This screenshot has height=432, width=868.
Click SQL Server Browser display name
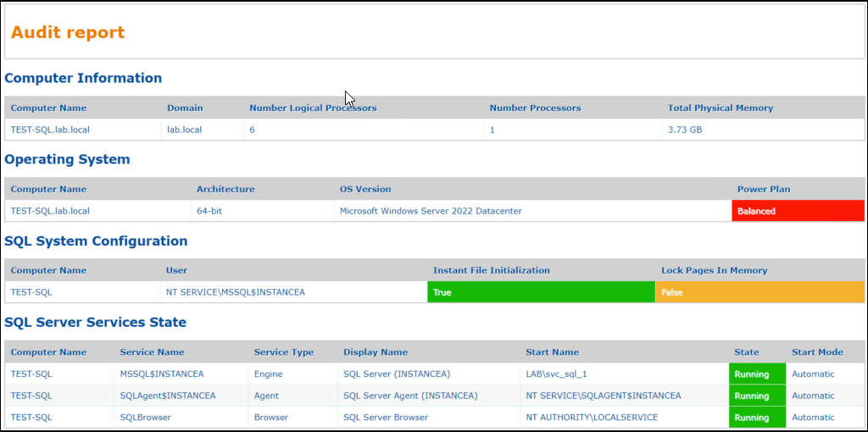(386, 417)
